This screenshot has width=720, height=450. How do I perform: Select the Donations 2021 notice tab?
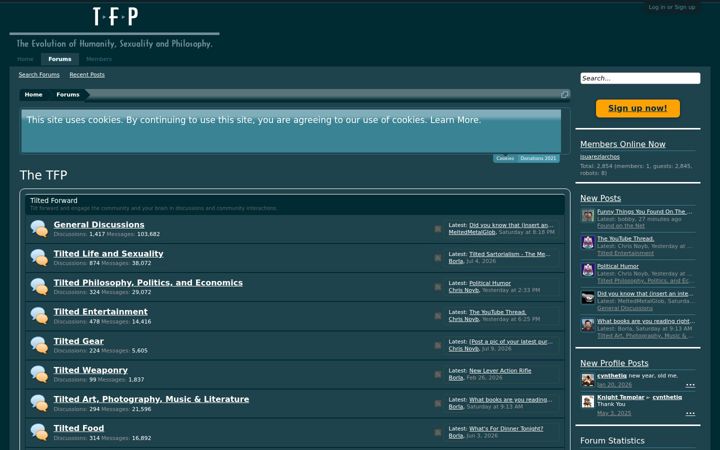tap(538, 158)
